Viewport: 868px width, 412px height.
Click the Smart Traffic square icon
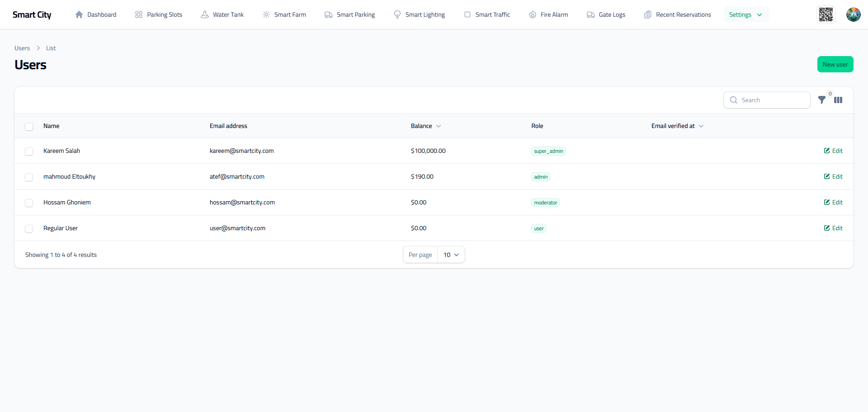click(x=467, y=14)
